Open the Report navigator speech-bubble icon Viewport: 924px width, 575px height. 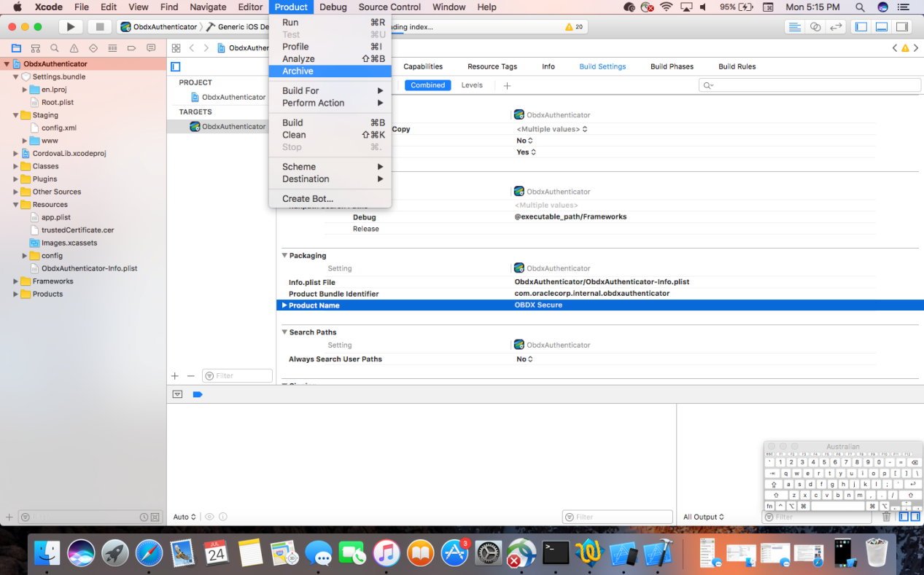[151, 48]
